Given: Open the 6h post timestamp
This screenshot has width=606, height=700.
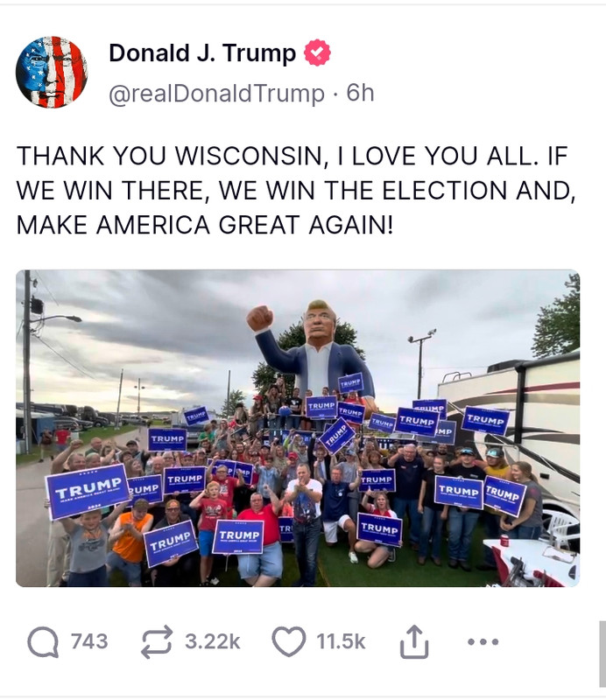Looking at the screenshot, I should (360, 93).
